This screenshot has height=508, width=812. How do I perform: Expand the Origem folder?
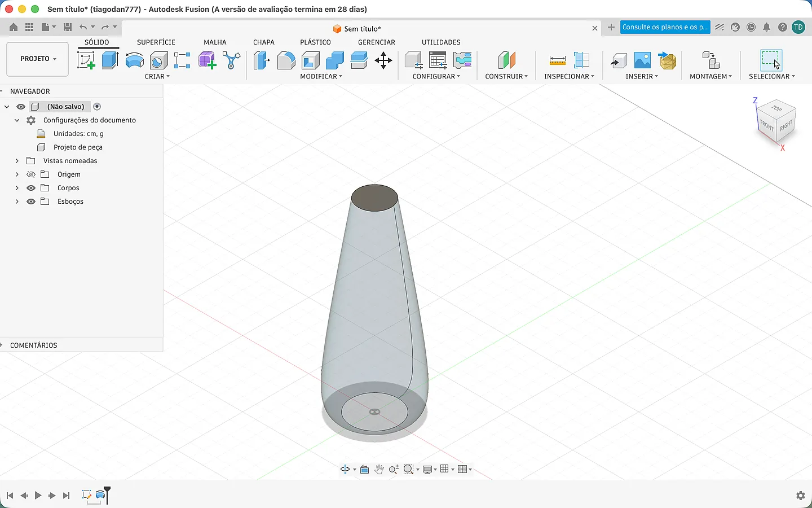tap(17, 174)
